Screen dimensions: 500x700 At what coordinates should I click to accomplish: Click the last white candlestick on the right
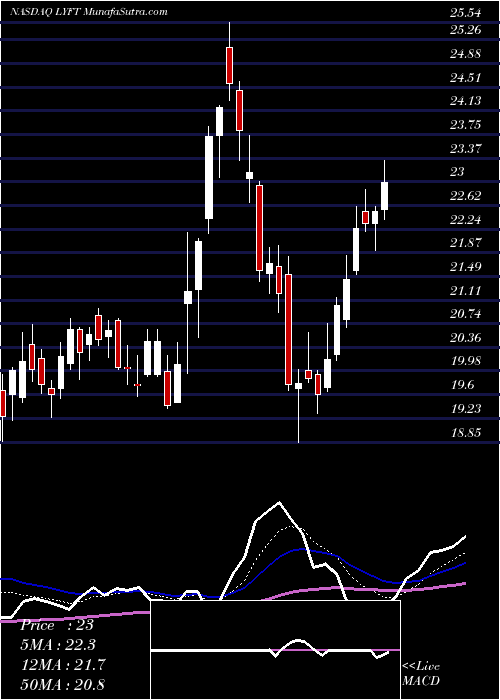[384, 196]
